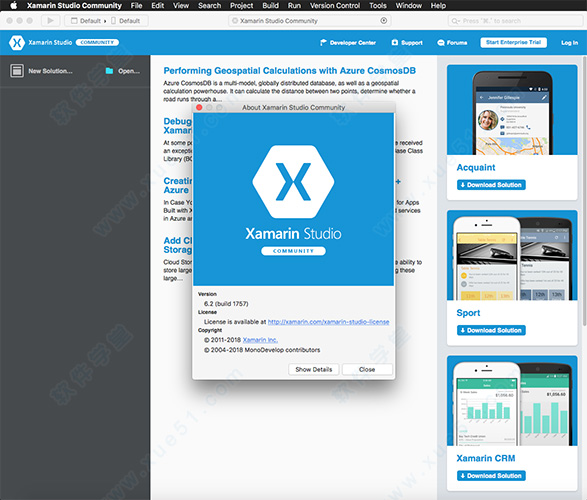
Task: Open the Version Control menu
Action: (335, 5)
